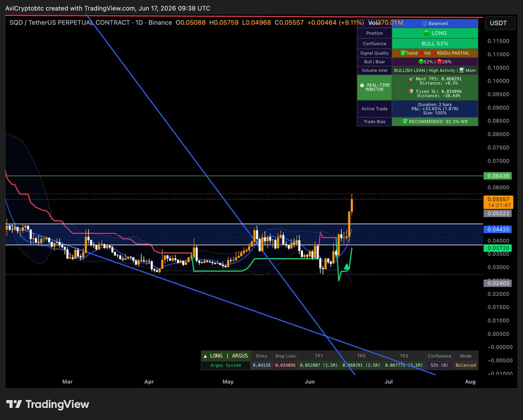Click the Signal Quality row label
The height and width of the screenshot is (420, 523).
[374, 53]
